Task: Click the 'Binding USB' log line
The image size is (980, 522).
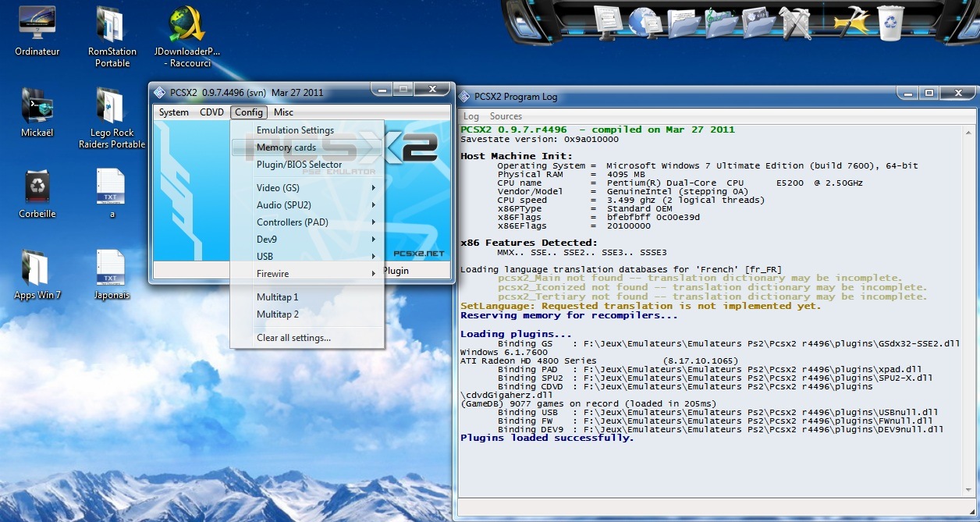Action: click(718, 412)
